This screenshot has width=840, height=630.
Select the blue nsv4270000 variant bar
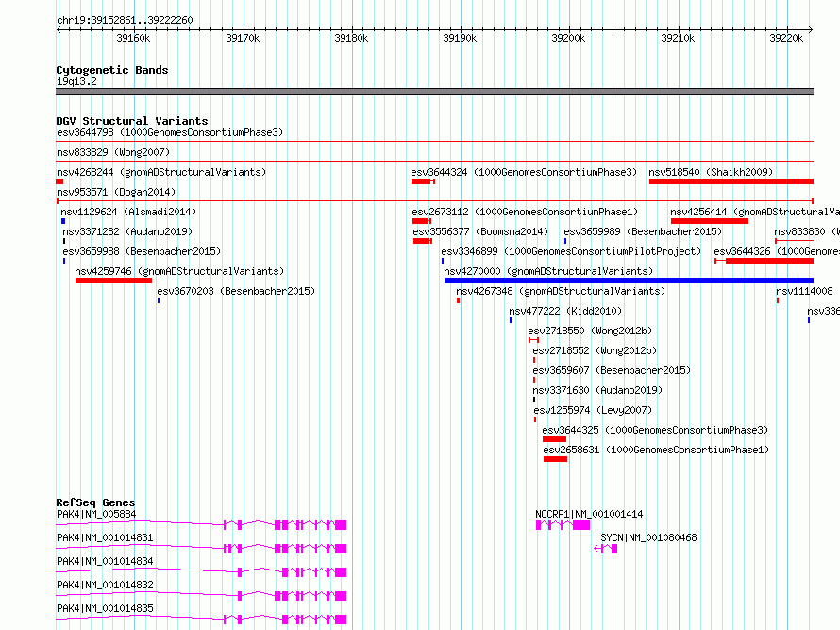click(x=629, y=281)
